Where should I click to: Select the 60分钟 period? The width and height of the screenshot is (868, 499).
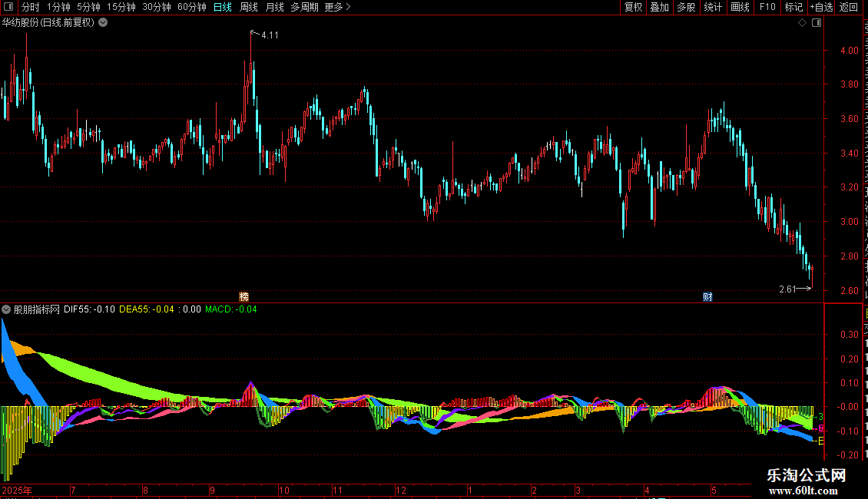click(x=192, y=7)
